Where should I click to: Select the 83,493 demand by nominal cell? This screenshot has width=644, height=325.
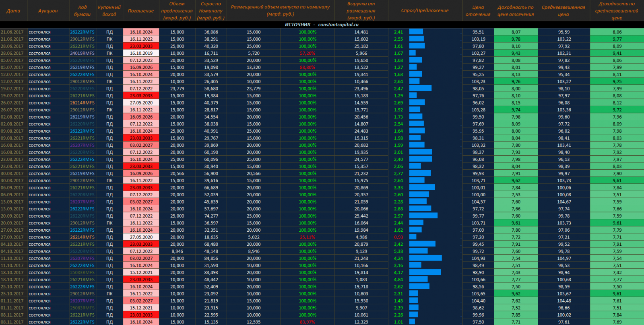point(211,273)
